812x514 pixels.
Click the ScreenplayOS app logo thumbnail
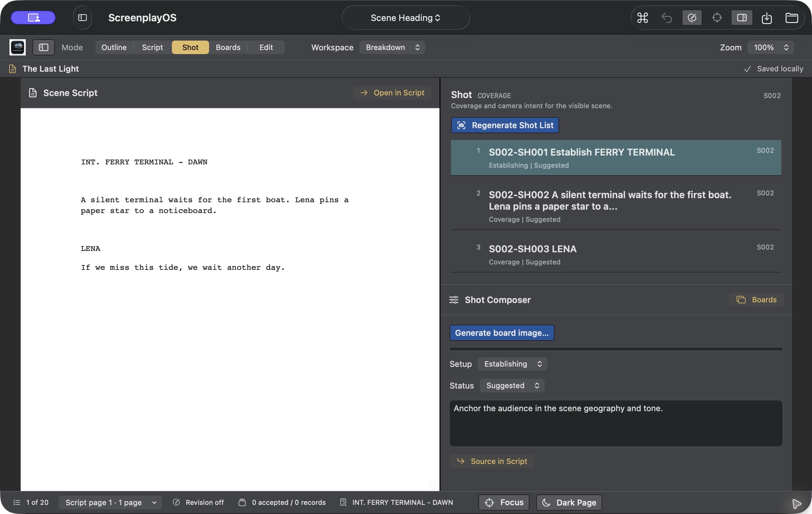pos(18,47)
